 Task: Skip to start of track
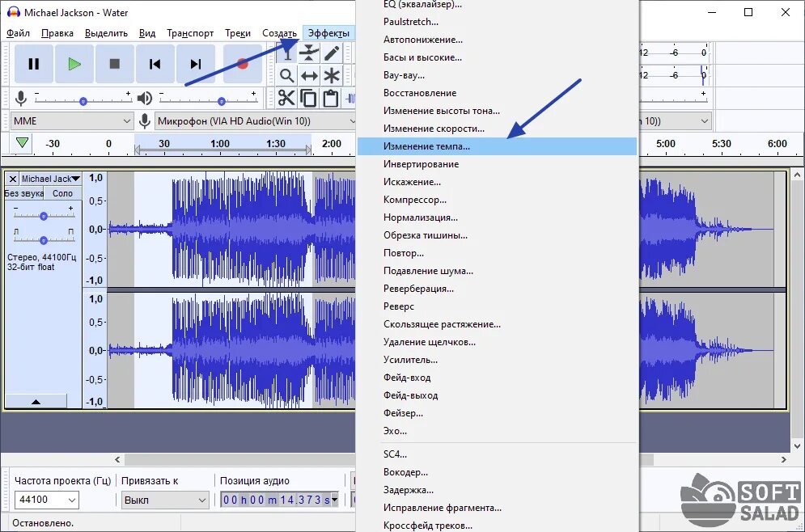pos(155,64)
